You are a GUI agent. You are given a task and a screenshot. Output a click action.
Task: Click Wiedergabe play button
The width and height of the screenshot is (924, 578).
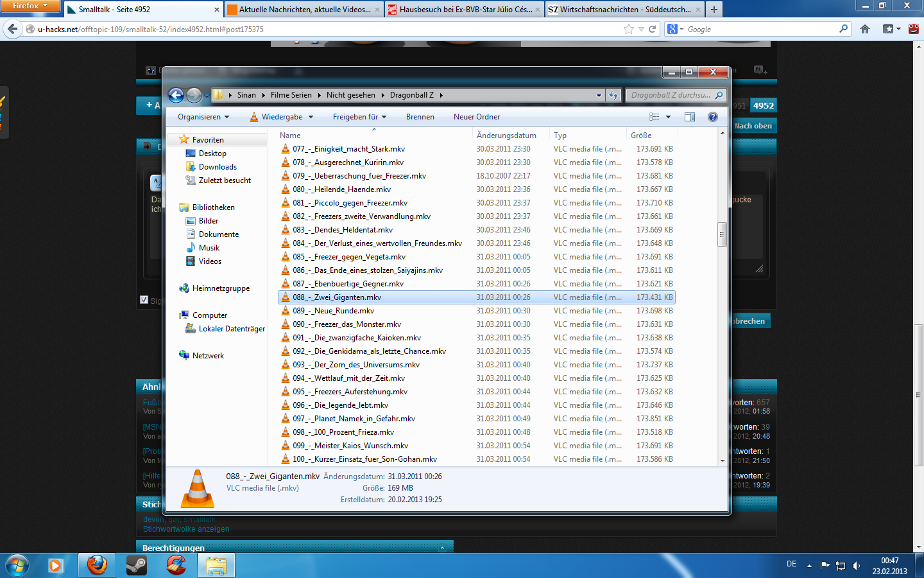click(276, 117)
